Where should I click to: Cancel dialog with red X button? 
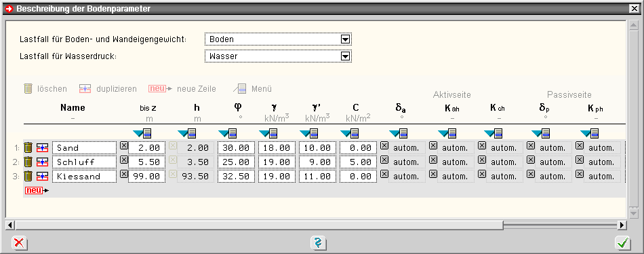pos(18,243)
